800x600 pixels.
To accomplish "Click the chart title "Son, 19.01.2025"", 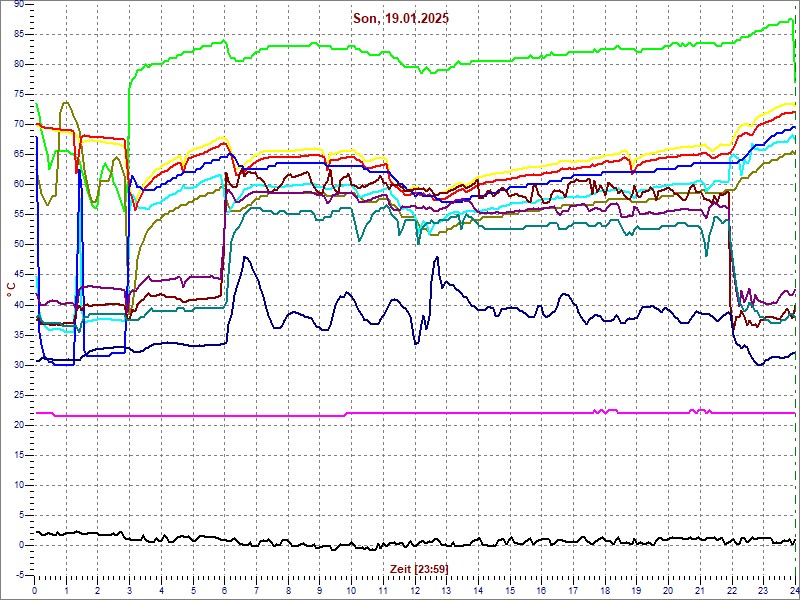I will pos(401,19).
